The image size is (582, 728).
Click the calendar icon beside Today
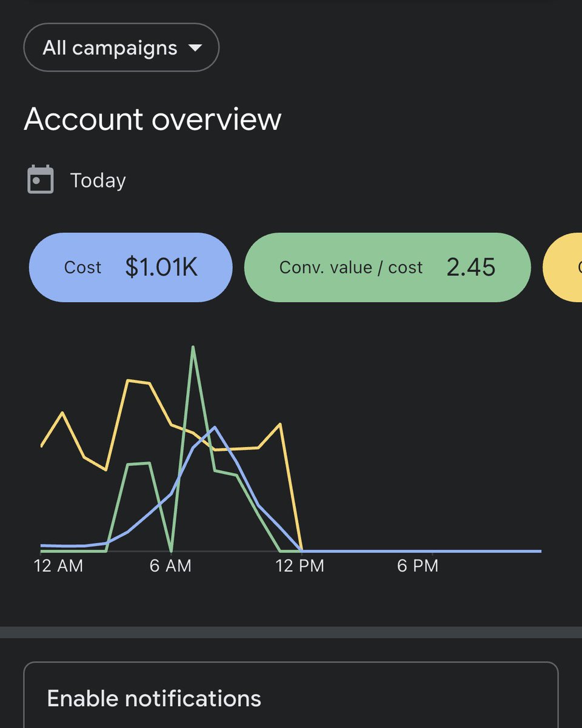pos(41,180)
